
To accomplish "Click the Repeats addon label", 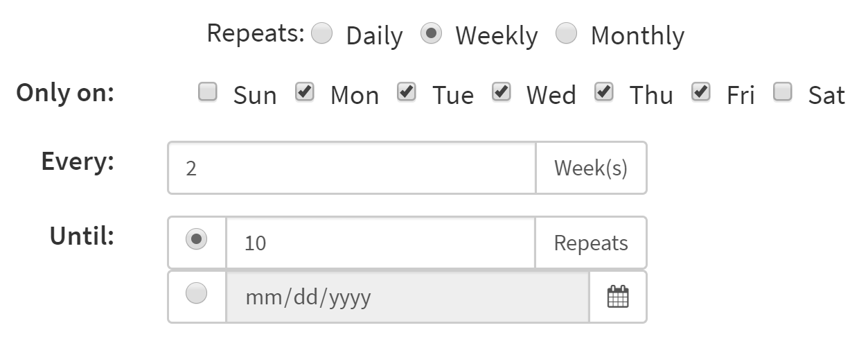I will (x=591, y=243).
